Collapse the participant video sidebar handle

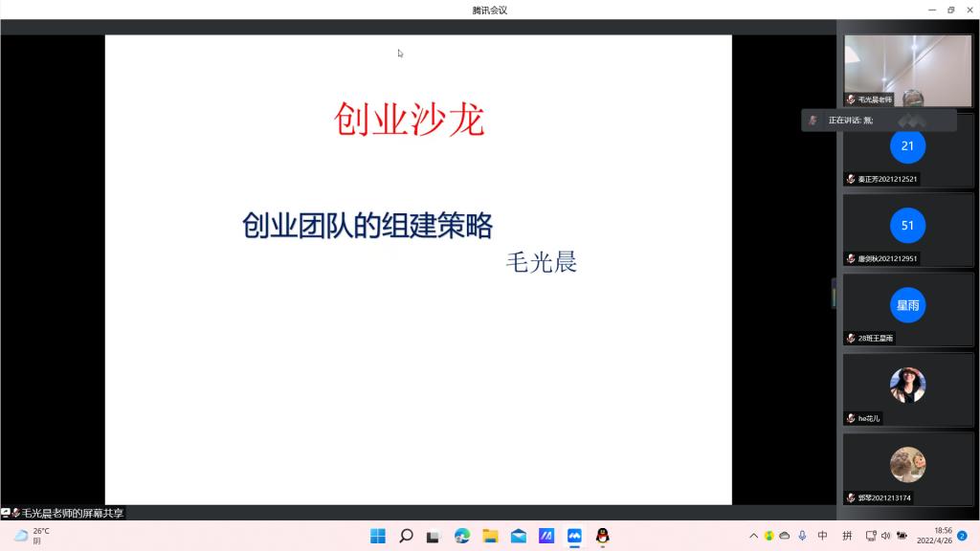pyautogui.click(x=834, y=294)
